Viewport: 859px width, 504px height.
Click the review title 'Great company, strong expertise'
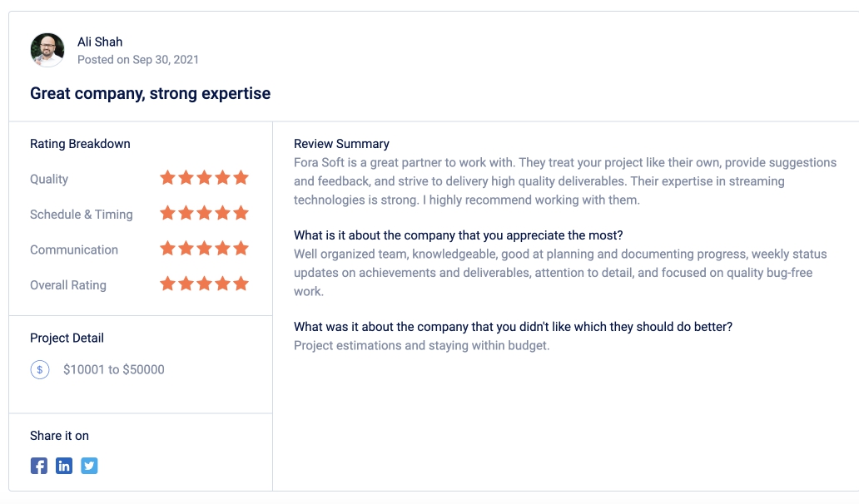pyautogui.click(x=150, y=94)
